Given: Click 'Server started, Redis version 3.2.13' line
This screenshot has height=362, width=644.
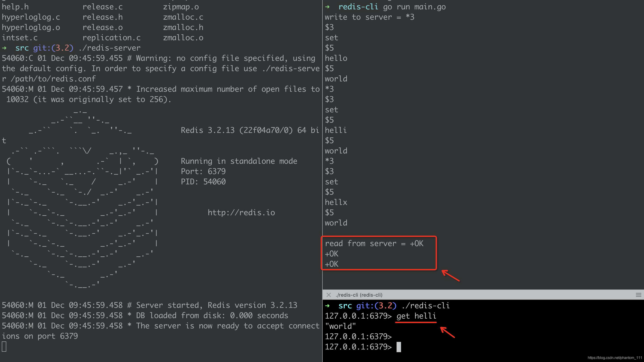Looking at the screenshot, I should (150, 305).
